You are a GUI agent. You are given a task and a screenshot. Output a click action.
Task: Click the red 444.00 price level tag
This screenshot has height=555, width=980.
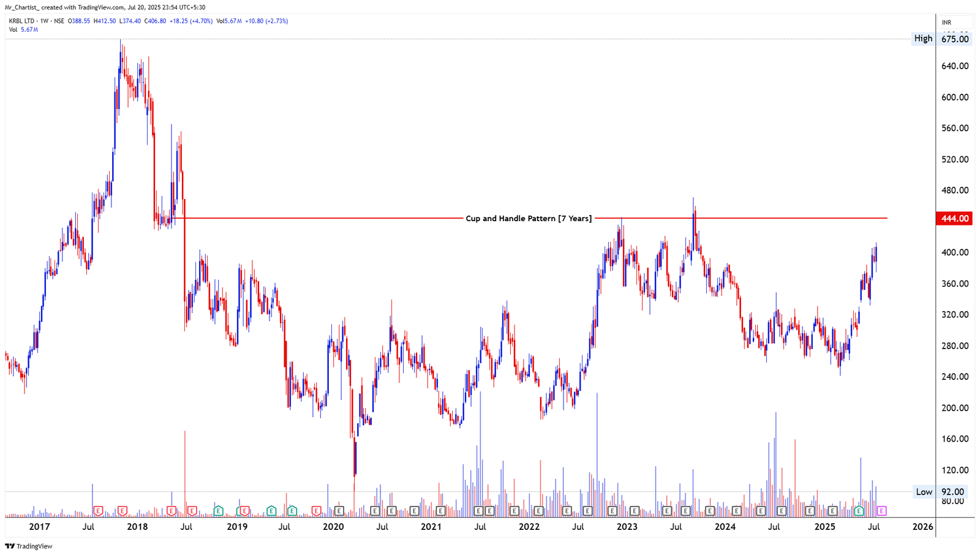point(955,217)
